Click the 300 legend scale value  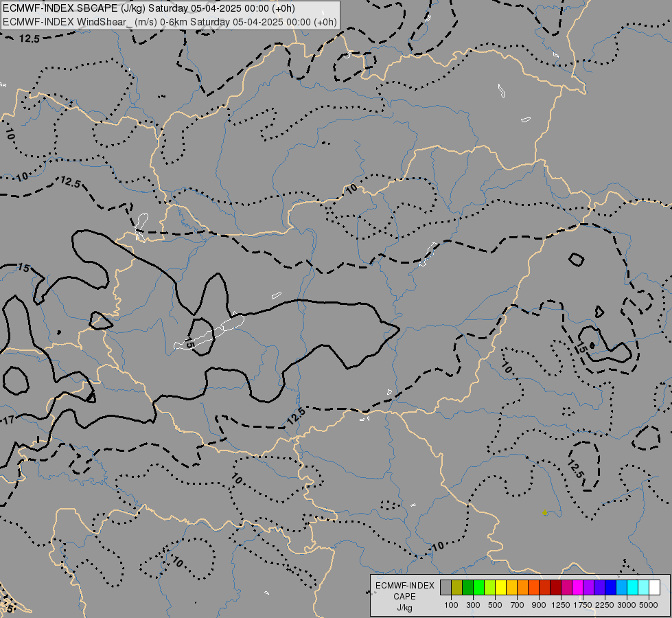tap(473, 605)
